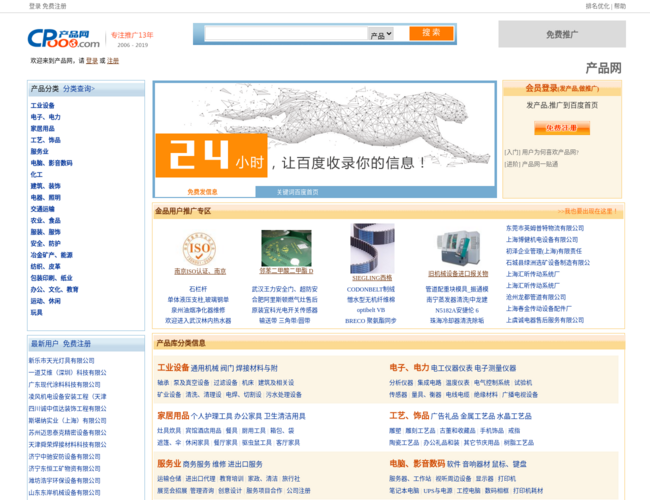Click 帮助 link at top right

[x=620, y=6]
